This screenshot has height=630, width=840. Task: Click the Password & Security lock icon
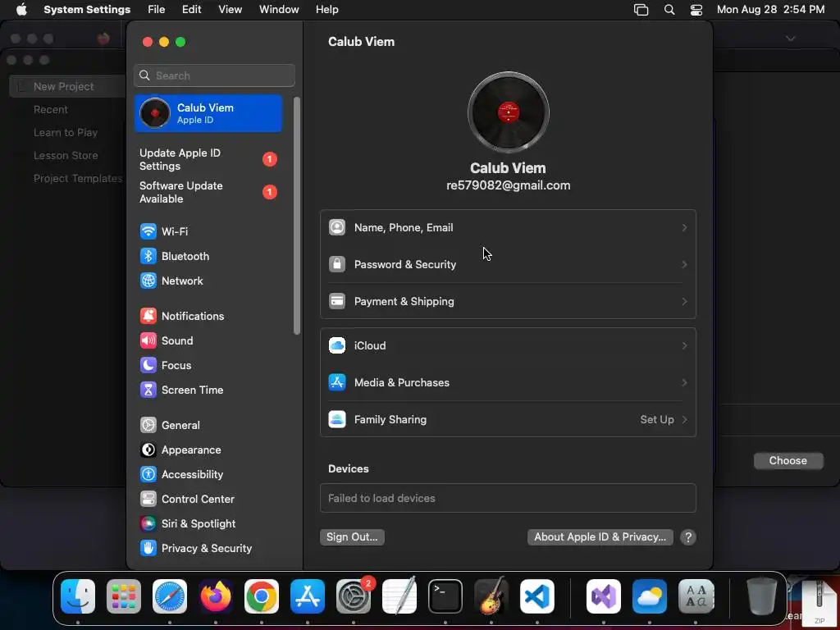point(337,264)
